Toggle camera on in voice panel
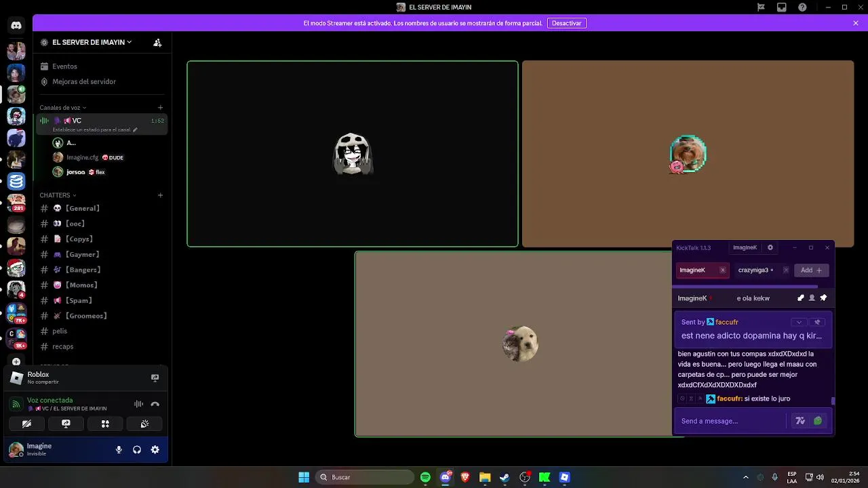The height and width of the screenshot is (488, 868). pyautogui.click(x=26, y=424)
